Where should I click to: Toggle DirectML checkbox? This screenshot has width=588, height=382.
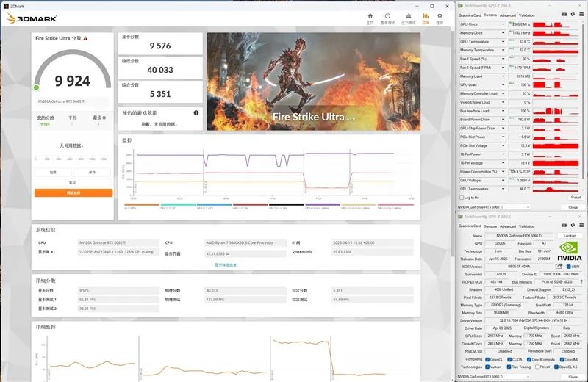pyautogui.click(x=562, y=359)
